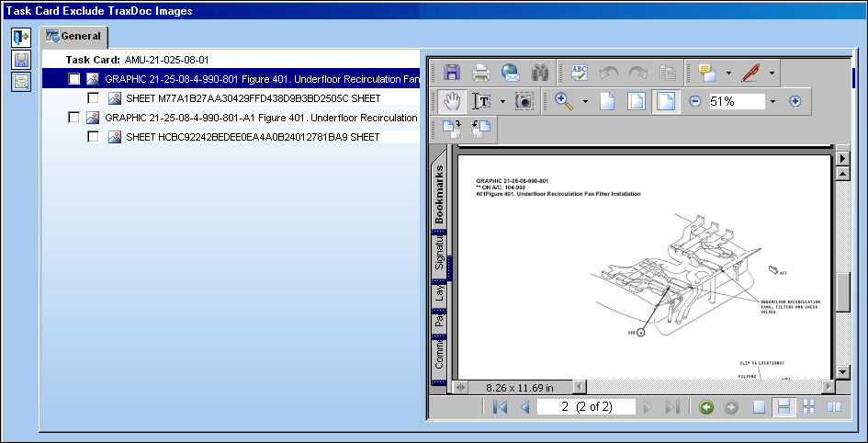Click the exit door icon in left sidebar
Image resolution: width=868 pixels, height=443 pixels.
(21, 38)
